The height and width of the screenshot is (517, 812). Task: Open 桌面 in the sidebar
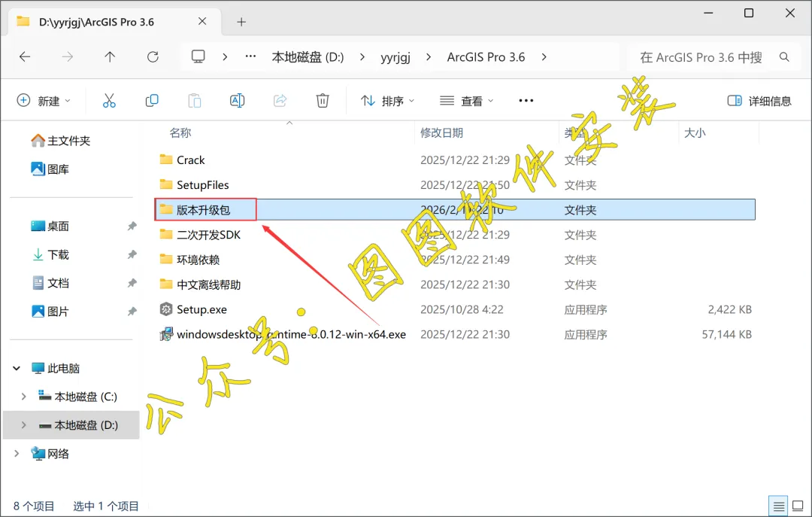coord(50,226)
